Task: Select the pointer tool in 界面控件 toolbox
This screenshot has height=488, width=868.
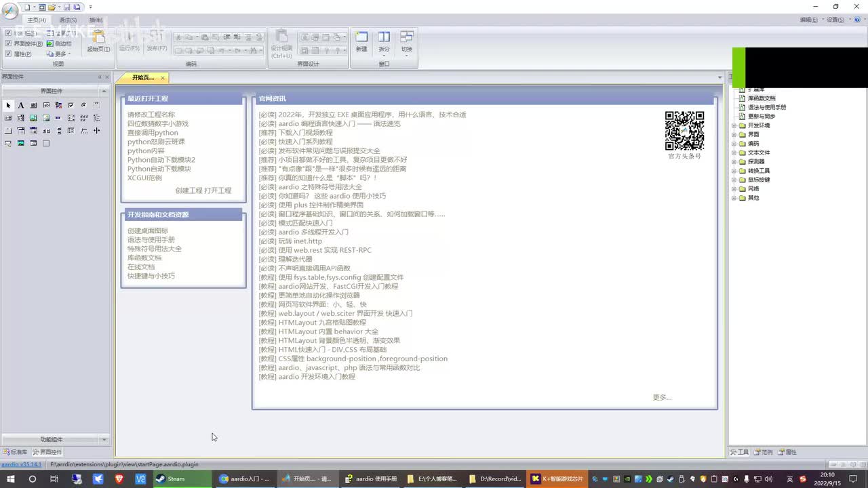Action: click(x=8, y=105)
